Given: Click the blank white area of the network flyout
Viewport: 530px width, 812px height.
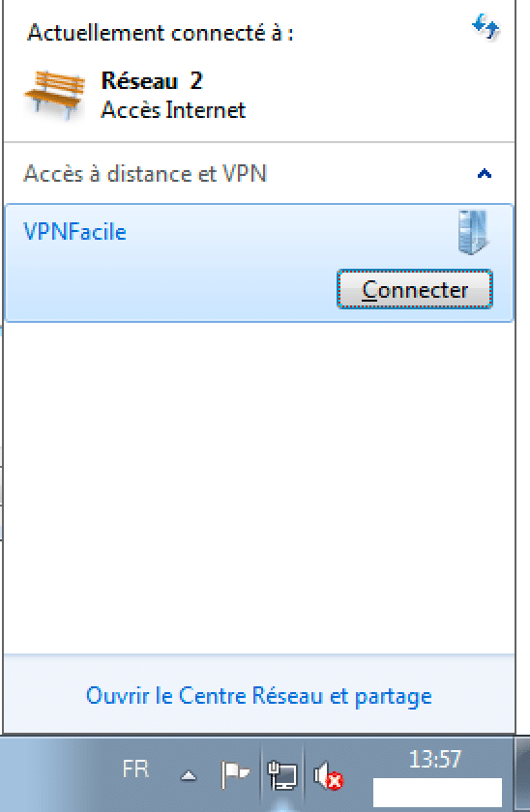Looking at the screenshot, I should pos(258,487).
